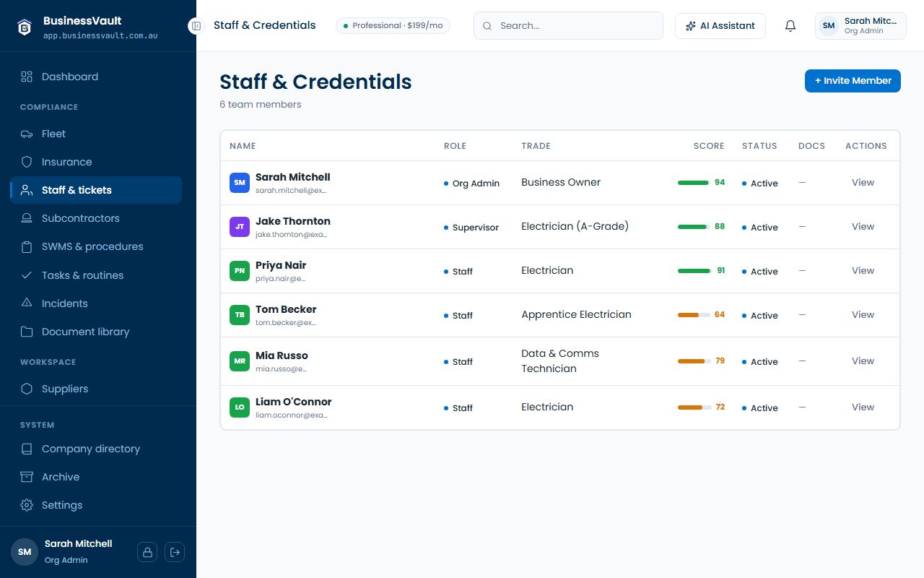This screenshot has height=578, width=924.
Task: Click the Subcontractors hard hat icon
Action: [27, 218]
